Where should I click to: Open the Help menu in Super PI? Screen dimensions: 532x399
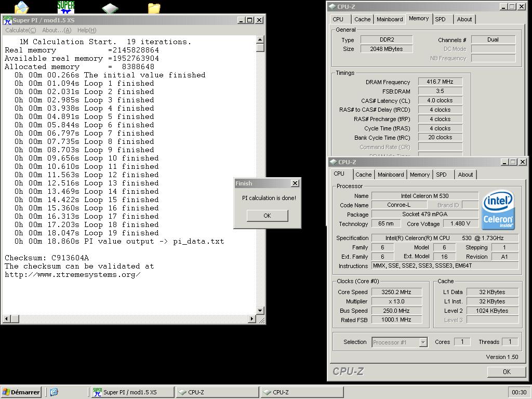pos(87,30)
